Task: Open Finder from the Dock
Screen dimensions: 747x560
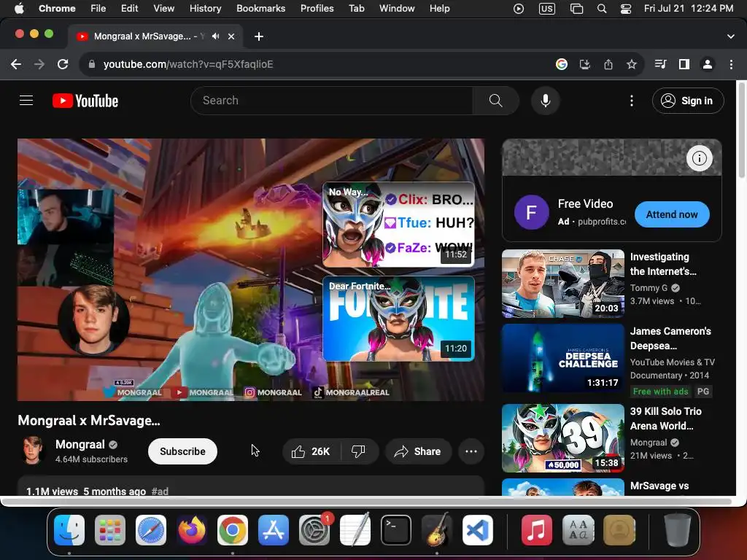Action: coord(69,530)
